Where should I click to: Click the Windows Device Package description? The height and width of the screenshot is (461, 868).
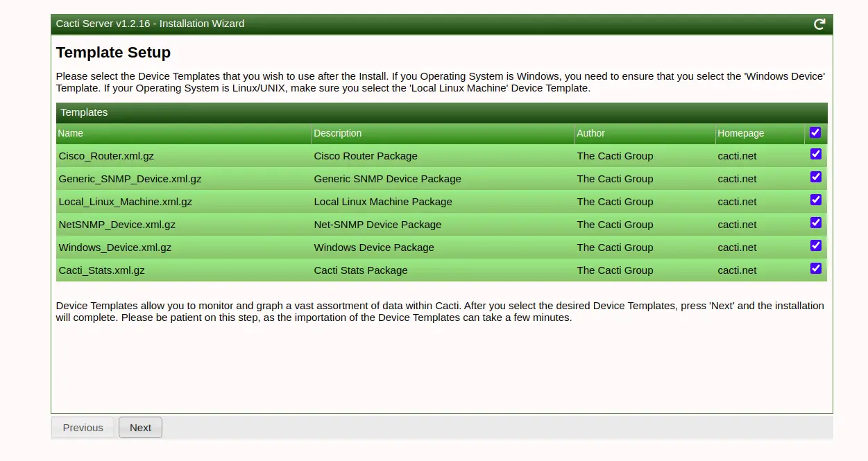click(374, 247)
